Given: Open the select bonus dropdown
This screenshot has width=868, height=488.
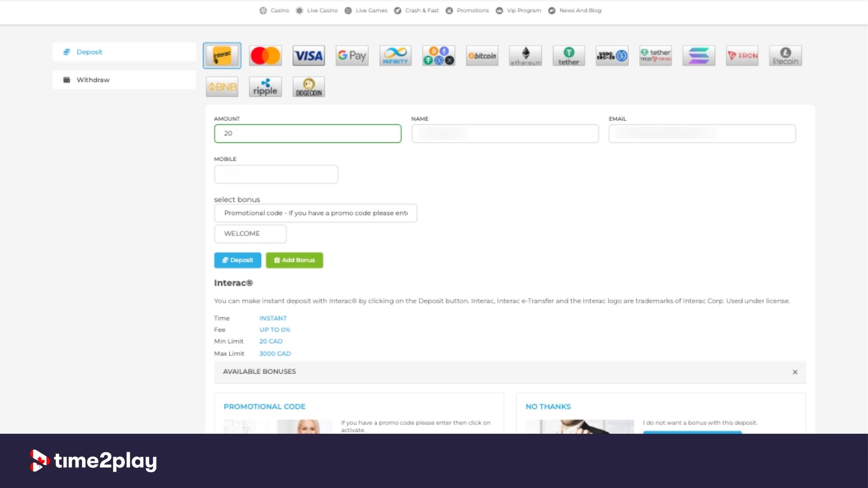Looking at the screenshot, I should 316,213.
